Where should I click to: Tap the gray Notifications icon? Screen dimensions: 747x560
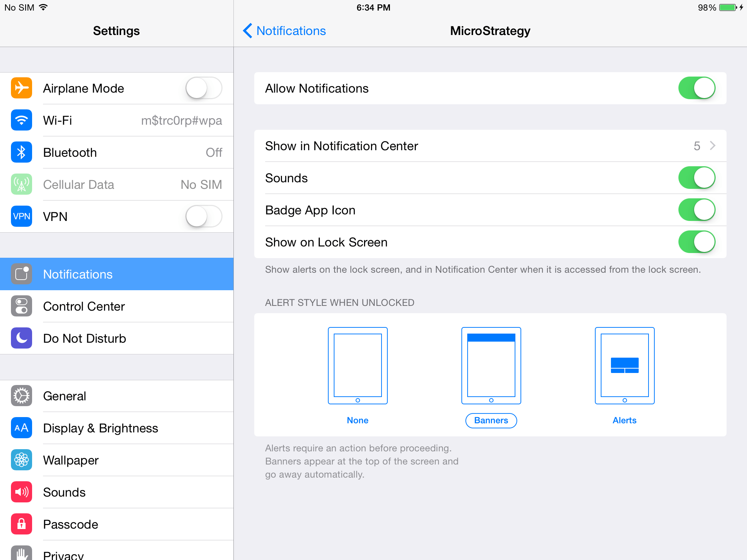(x=22, y=274)
